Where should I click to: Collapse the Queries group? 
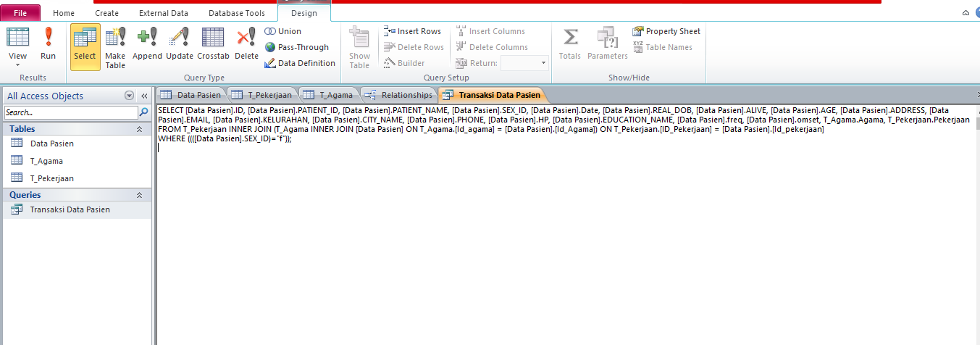pyautogui.click(x=139, y=195)
